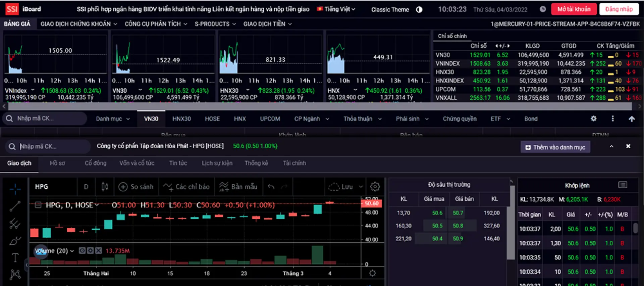Undo the last chart action
Screen dimensions: 644x286
coord(271,187)
